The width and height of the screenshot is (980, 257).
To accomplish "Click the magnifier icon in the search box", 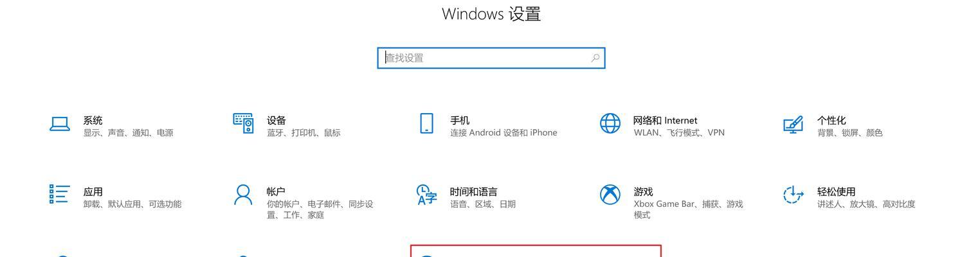I will pyautogui.click(x=595, y=58).
